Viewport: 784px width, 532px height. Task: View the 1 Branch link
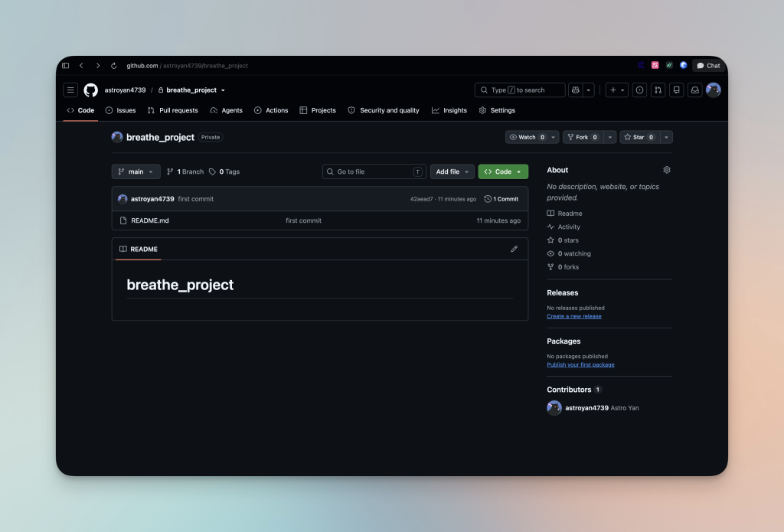(x=185, y=171)
